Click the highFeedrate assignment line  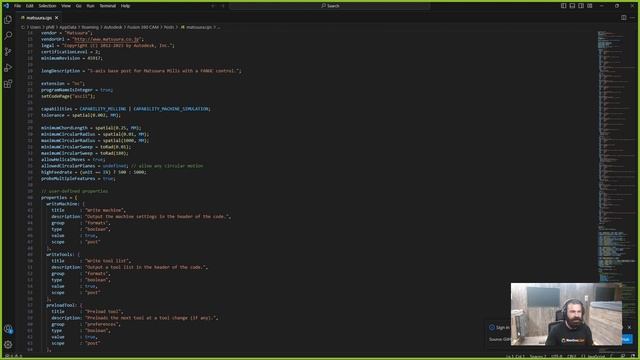tap(93, 172)
